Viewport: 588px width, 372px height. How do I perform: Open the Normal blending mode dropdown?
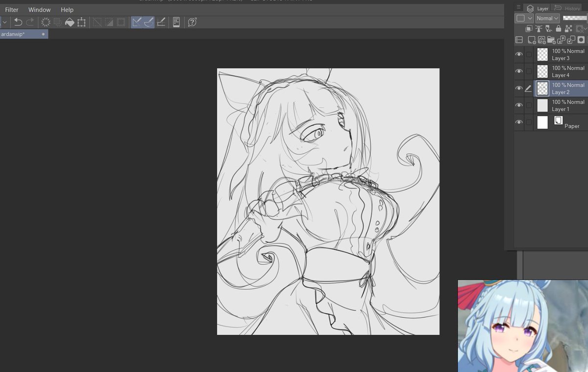point(547,18)
